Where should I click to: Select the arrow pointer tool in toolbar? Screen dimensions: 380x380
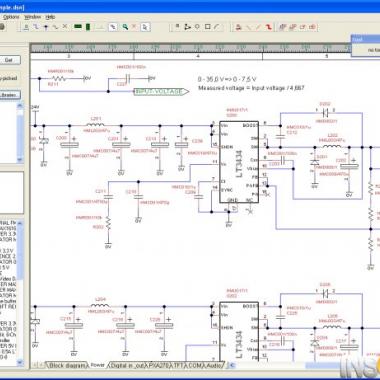[145, 27]
